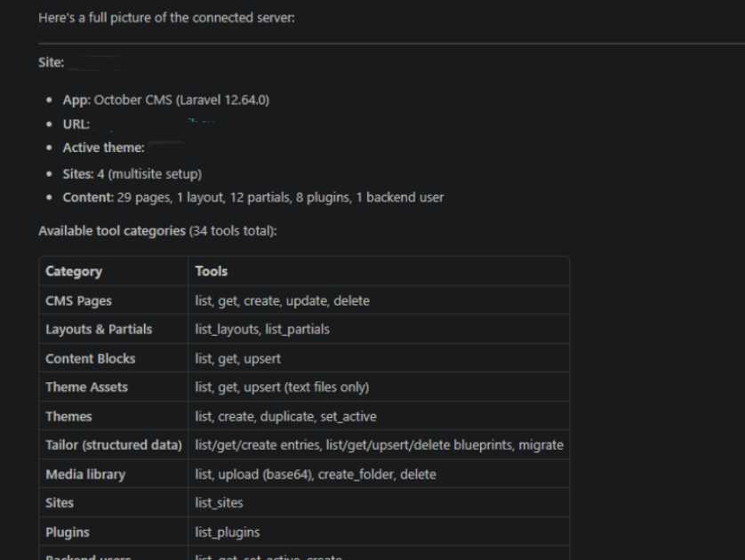Click the Category column header
The height and width of the screenshot is (560, 745).
click(74, 271)
